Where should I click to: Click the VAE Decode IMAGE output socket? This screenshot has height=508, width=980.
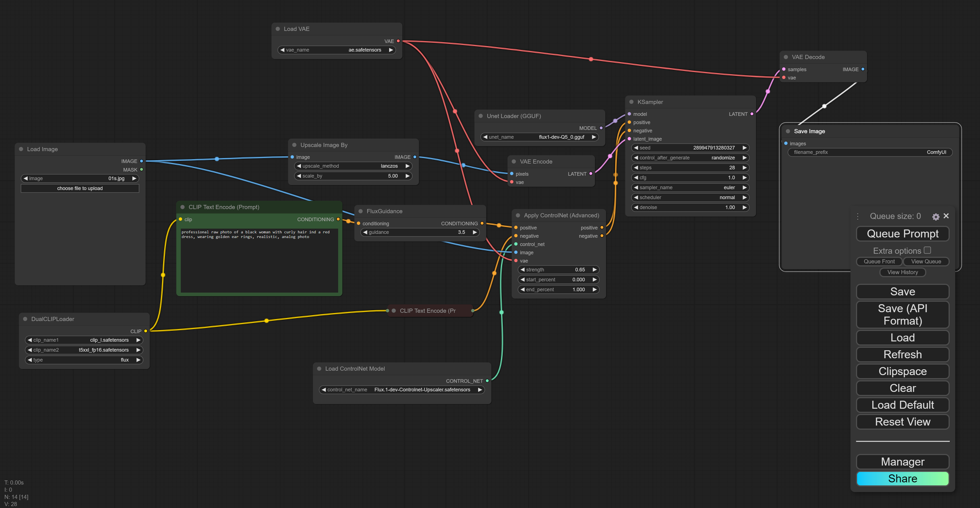point(862,69)
